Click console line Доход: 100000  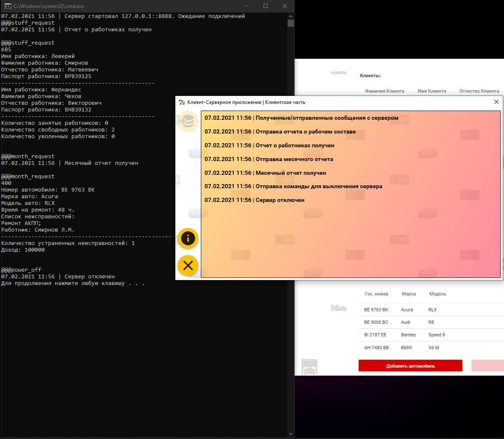coord(23,250)
